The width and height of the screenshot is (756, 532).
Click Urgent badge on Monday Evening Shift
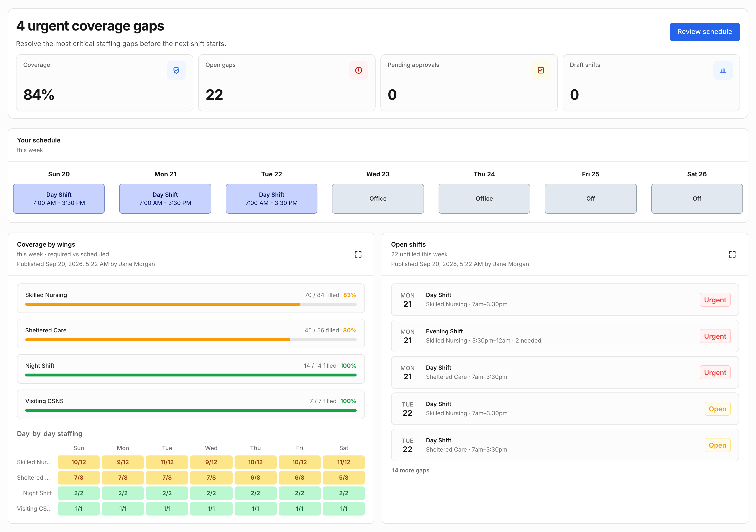715,336
